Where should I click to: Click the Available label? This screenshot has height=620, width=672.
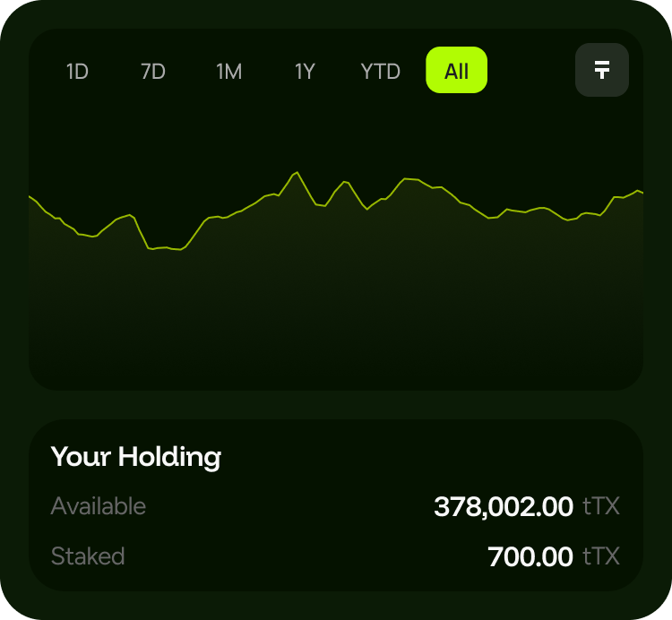(x=99, y=506)
